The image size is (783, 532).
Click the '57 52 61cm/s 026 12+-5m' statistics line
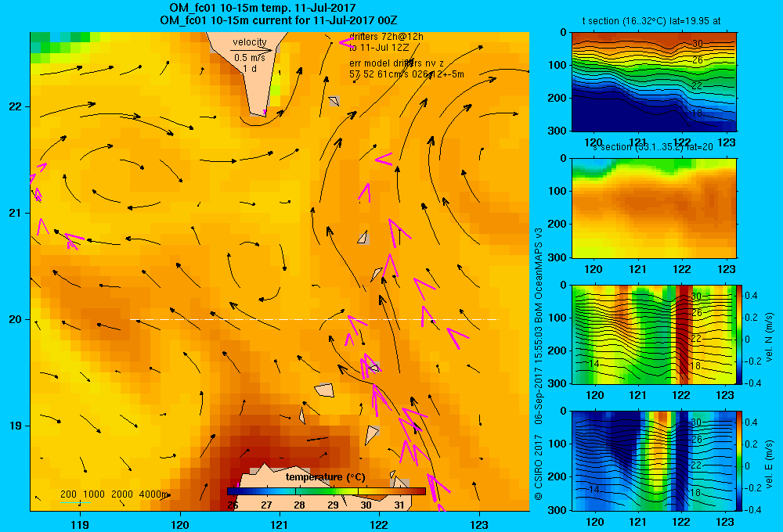click(x=406, y=74)
